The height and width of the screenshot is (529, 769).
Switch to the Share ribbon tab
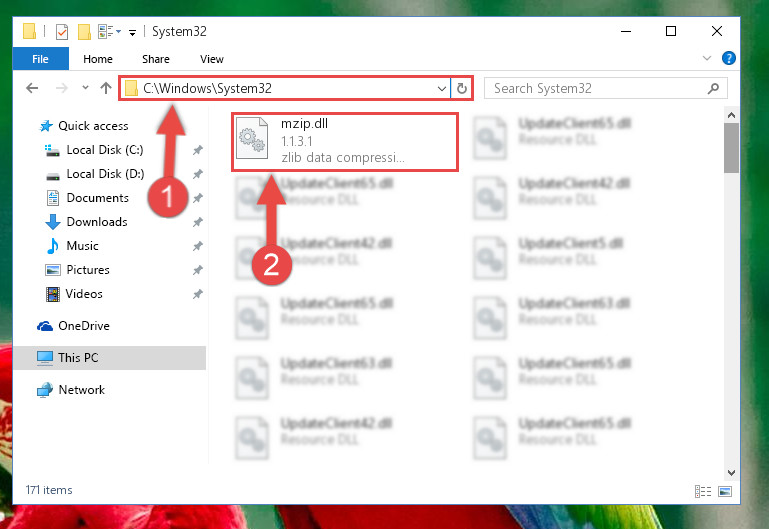(x=156, y=59)
